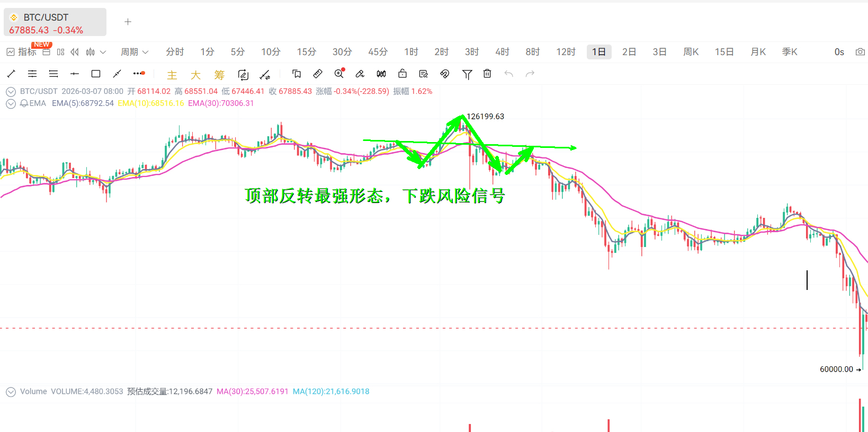
Task: Select the rectangle drawing tool
Action: [96, 74]
